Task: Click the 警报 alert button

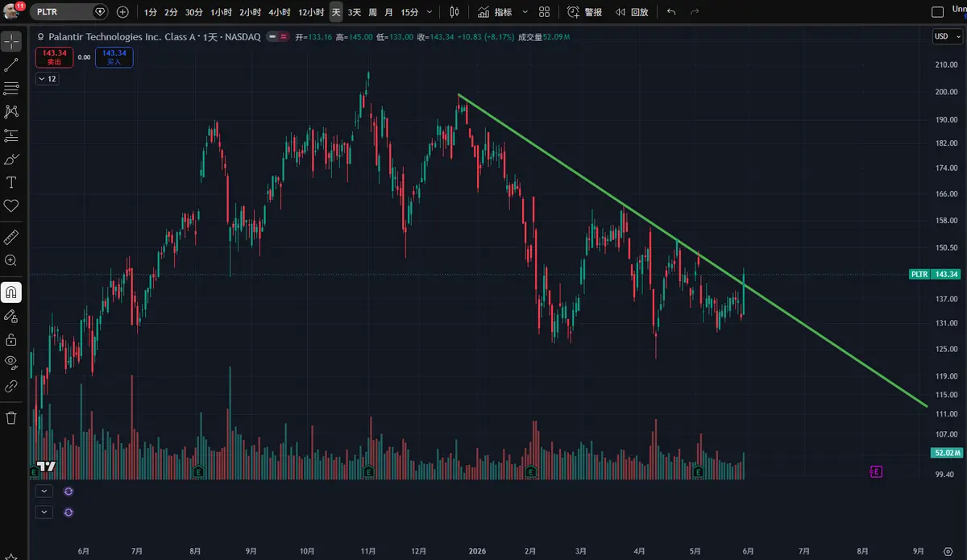Action: point(585,12)
